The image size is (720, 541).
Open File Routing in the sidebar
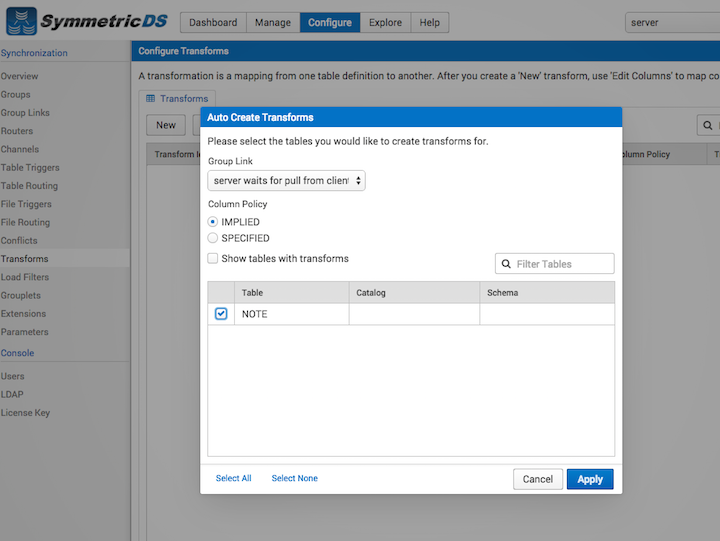coord(25,222)
